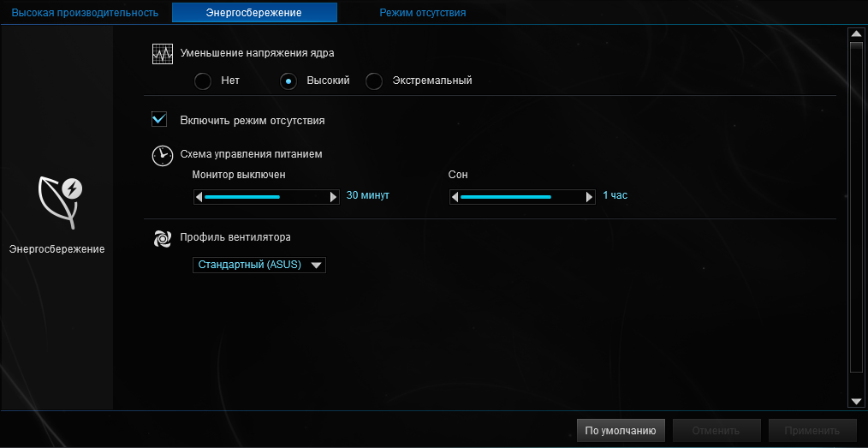Click the Энергосбережение leaf icon in the left panel
Image resolution: width=868 pixels, height=448 pixels.
click(x=60, y=203)
